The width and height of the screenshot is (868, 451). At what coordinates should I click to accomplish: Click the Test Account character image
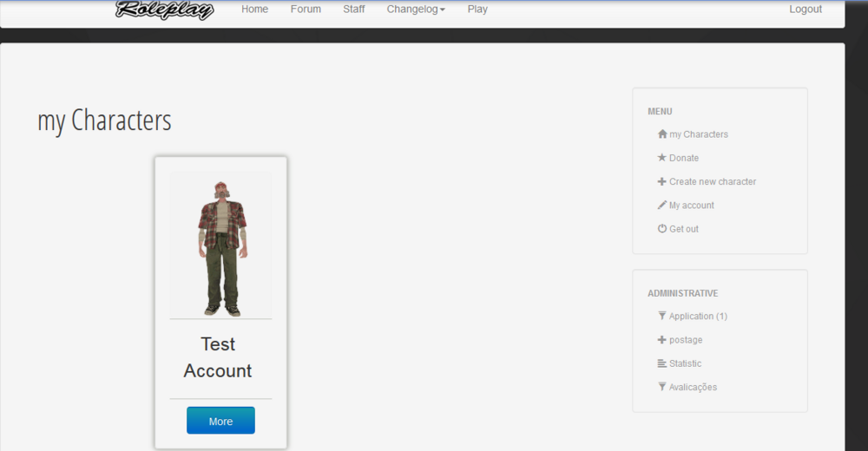point(220,245)
